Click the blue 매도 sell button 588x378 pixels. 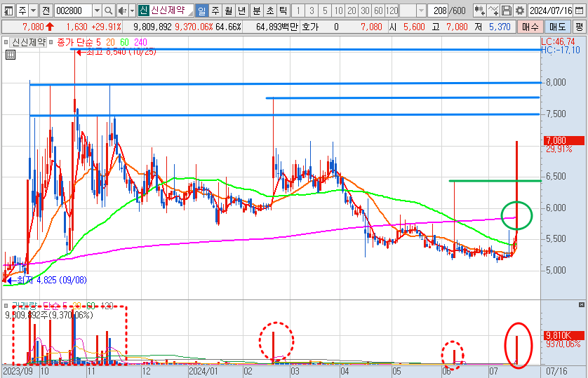tap(558, 27)
